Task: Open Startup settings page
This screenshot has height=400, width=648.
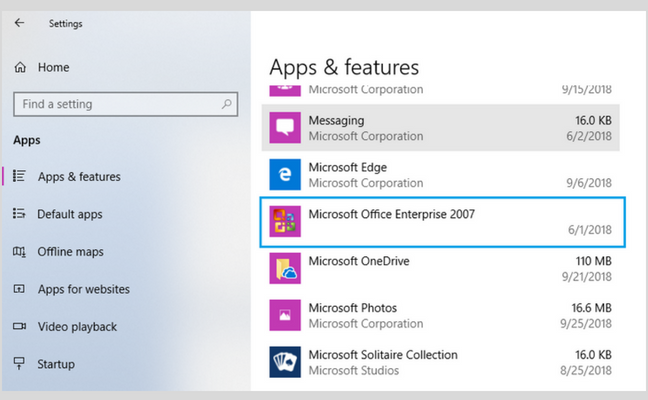Action: pyautogui.click(x=56, y=364)
